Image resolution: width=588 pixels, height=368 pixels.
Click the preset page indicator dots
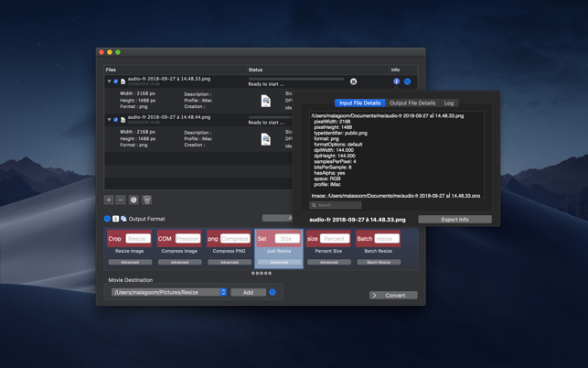click(262, 273)
